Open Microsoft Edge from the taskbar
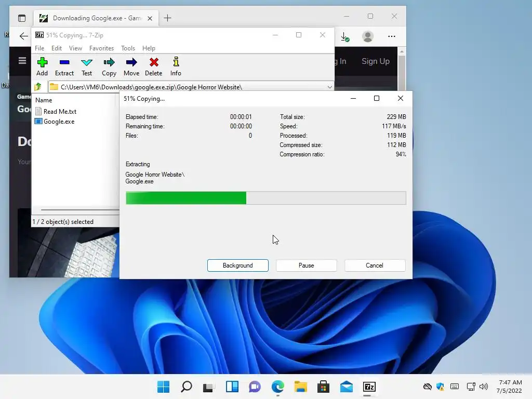The height and width of the screenshot is (399, 532). pos(278,387)
